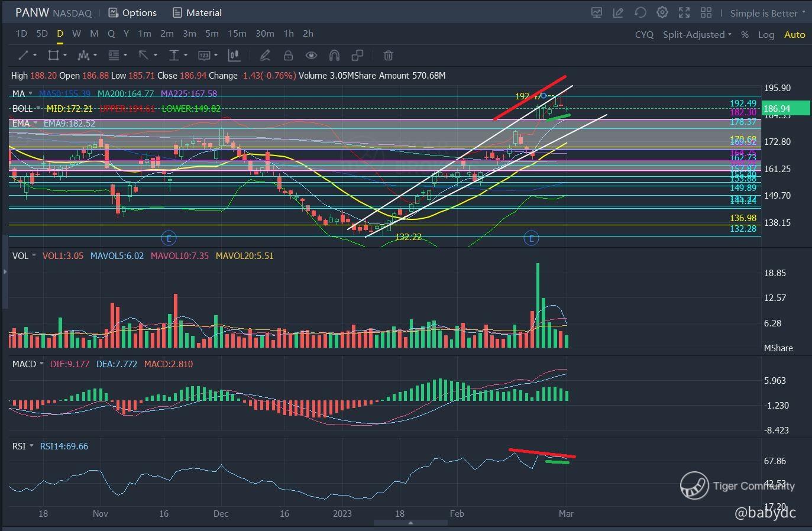812x531 pixels.
Task: Click the earnings E marker near February
Action: [531, 239]
